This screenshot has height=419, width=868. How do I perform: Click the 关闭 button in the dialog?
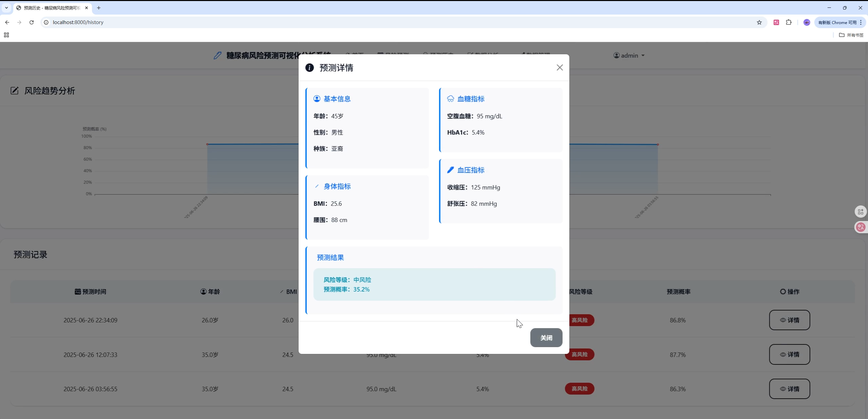tap(546, 338)
